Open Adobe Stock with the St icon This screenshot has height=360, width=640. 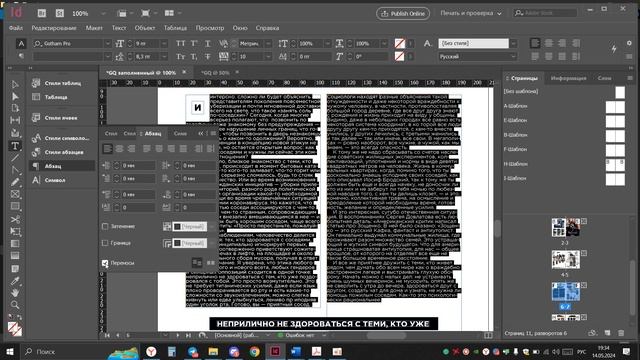pyautogui.click(x=60, y=13)
